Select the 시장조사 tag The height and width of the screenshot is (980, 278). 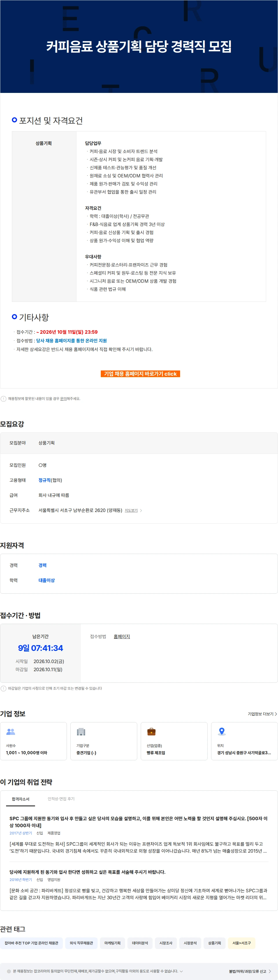click(166, 943)
